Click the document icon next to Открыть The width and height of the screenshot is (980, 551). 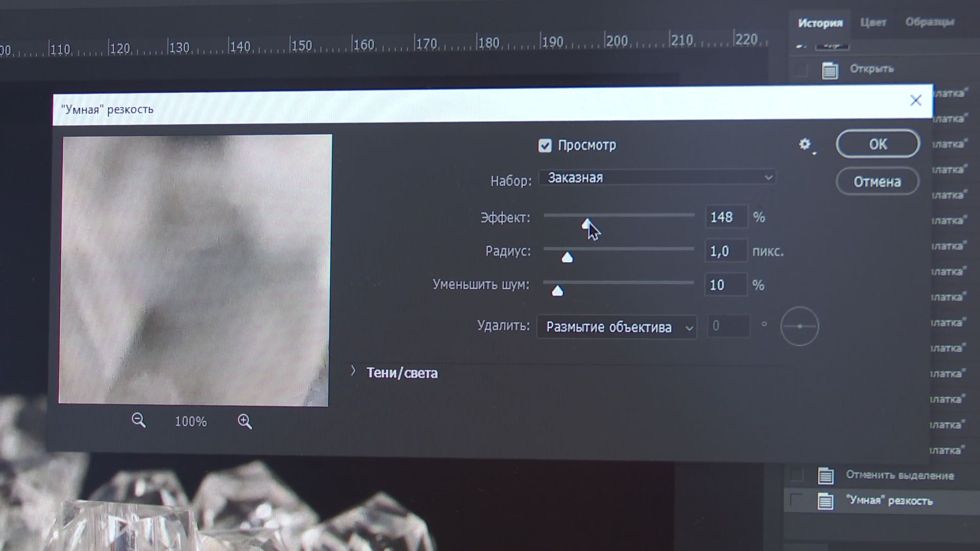pos(829,70)
